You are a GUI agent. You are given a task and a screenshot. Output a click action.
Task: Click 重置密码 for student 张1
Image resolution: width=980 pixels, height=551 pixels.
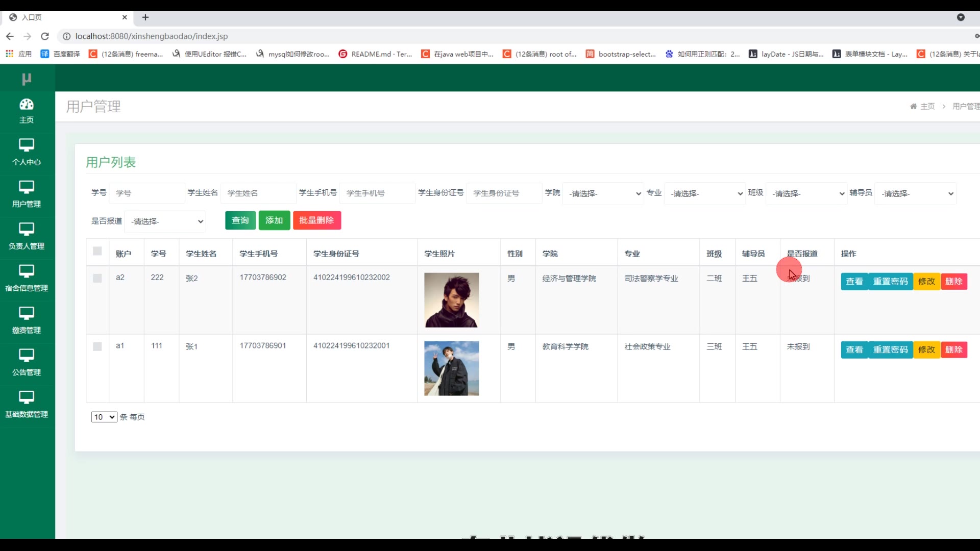[x=891, y=350]
